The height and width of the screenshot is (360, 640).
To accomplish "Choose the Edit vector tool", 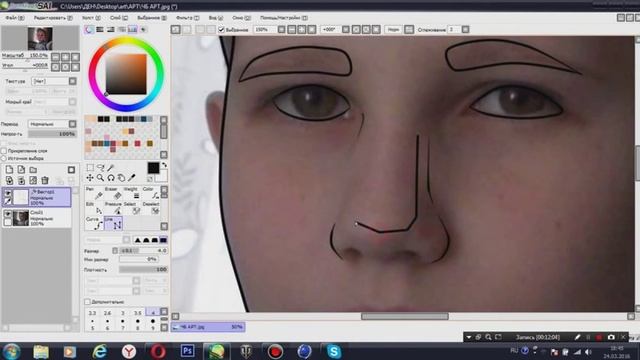I will tap(95, 208).
